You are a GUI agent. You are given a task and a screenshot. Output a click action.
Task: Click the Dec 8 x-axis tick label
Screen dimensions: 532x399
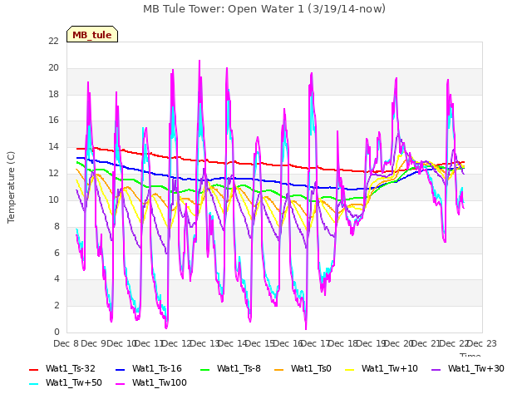coord(66,343)
